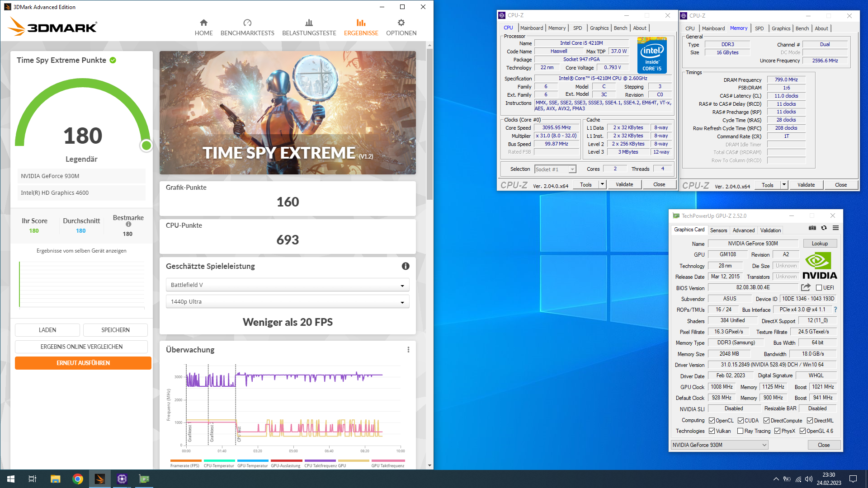Screen dimensions: 868x488
Task: Click NVIDIA logo in GPU-Z
Action: pos(820,266)
